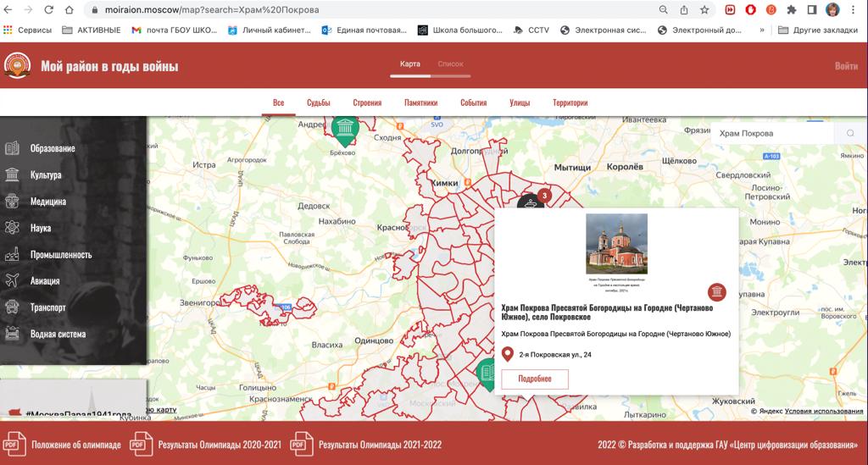Select the Улицы filter tab

[x=520, y=102]
